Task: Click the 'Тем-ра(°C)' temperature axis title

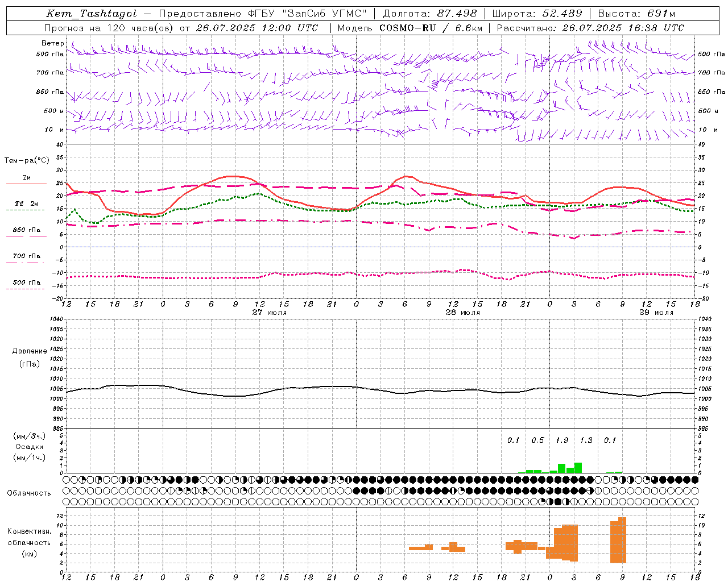Action: click(x=27, y=161)
